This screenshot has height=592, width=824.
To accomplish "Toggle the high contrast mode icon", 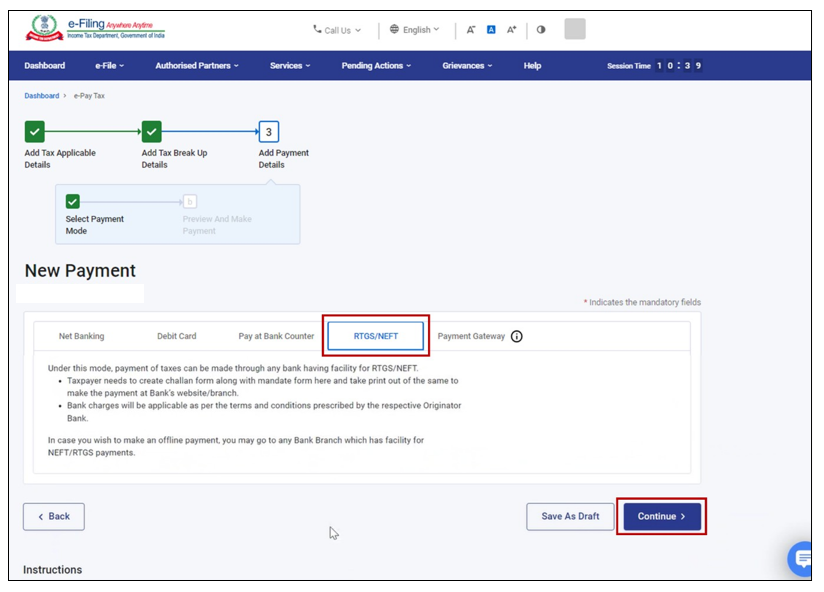I will point(541,30).
